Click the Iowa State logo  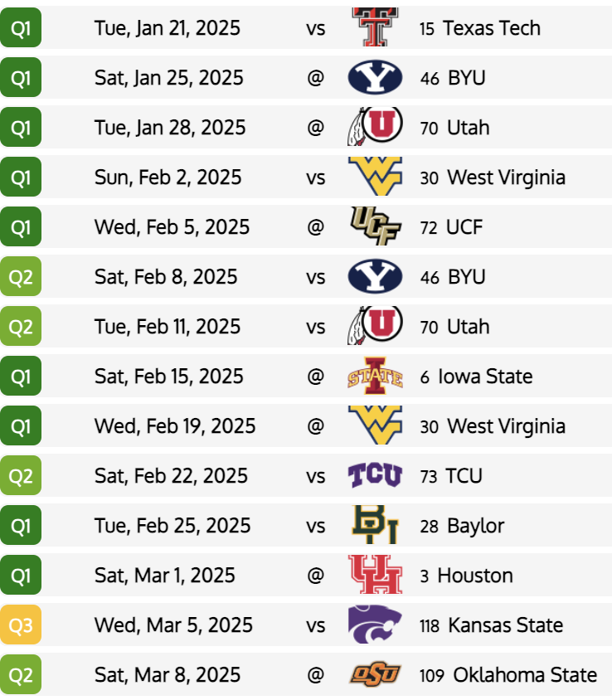[375, 376]
